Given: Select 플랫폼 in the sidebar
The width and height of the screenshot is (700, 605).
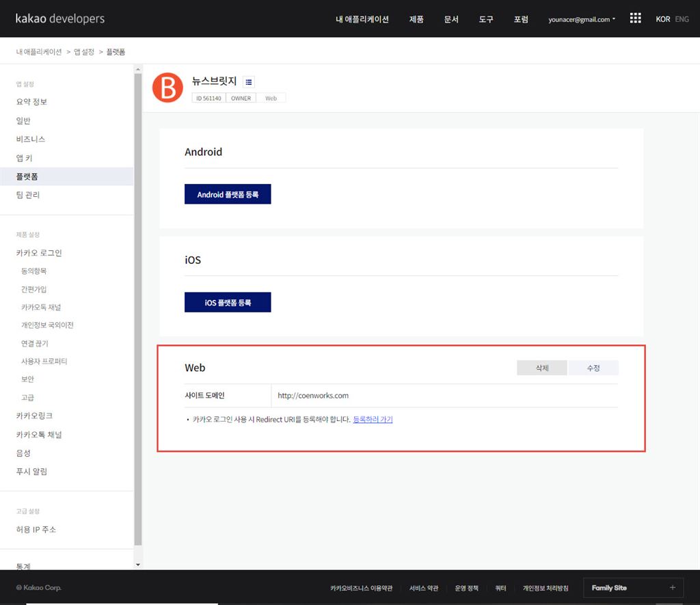Looking at the screenshot, I should [66, 176].
